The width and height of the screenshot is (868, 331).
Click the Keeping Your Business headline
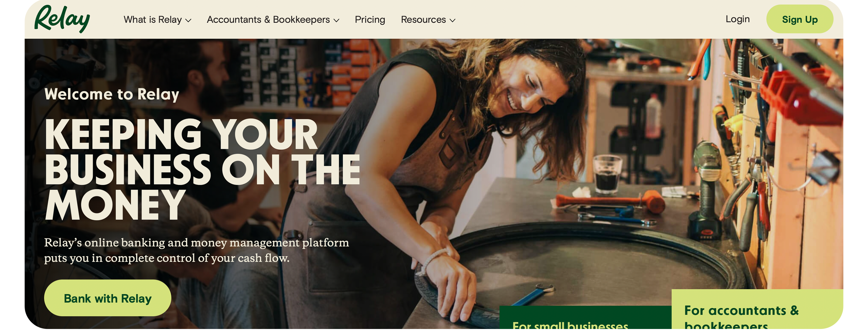click(x=202, y=169)
